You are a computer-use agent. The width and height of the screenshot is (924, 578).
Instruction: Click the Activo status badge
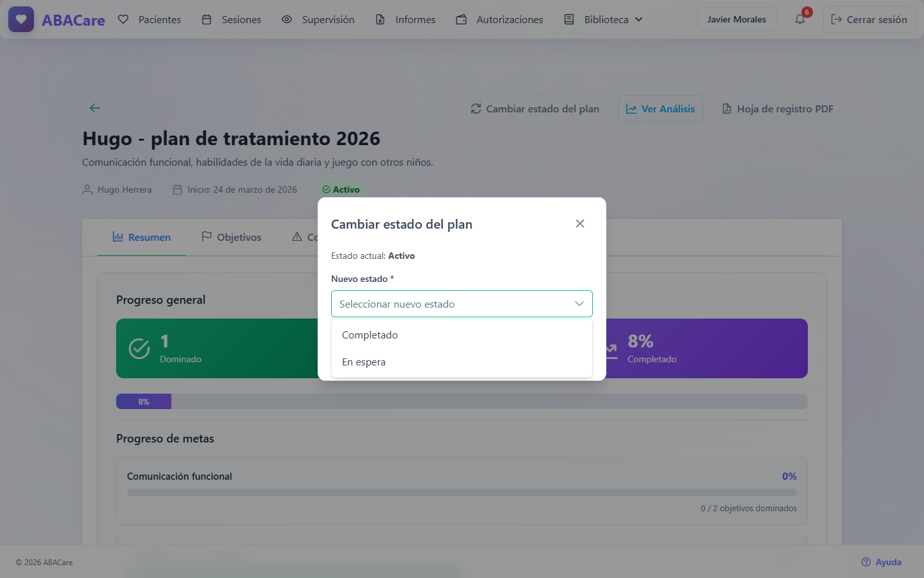(341, 189)
